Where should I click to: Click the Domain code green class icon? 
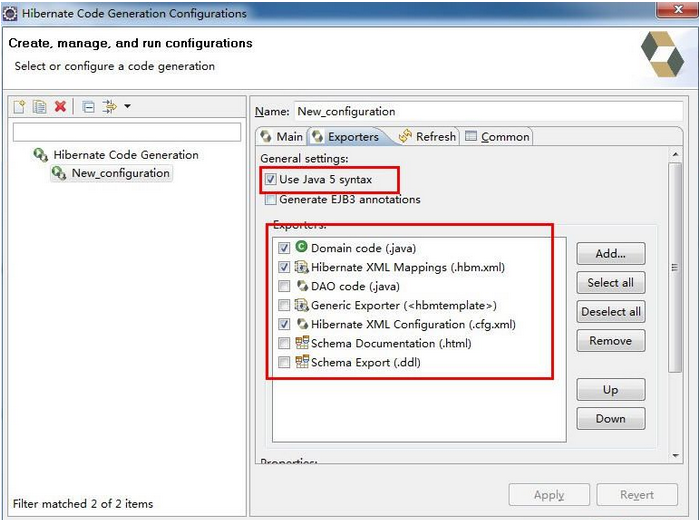[301, 247]
